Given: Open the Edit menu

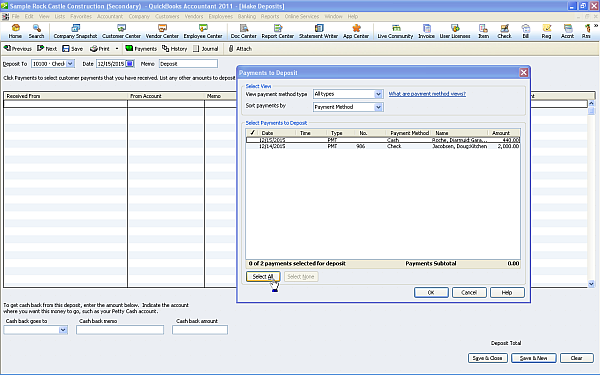Looking at the screenshot, I should (x=29, y=16).
